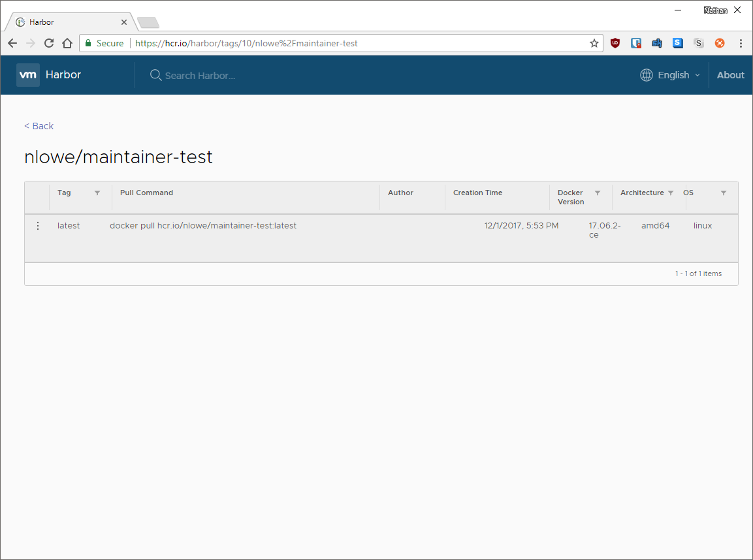Click the uBlock Origin extension icon
Viewport: 753px width, 560px height.
615,42
